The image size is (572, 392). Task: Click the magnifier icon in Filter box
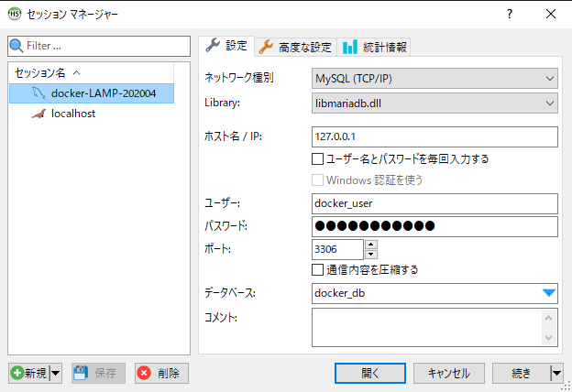[x=16, y=46]
